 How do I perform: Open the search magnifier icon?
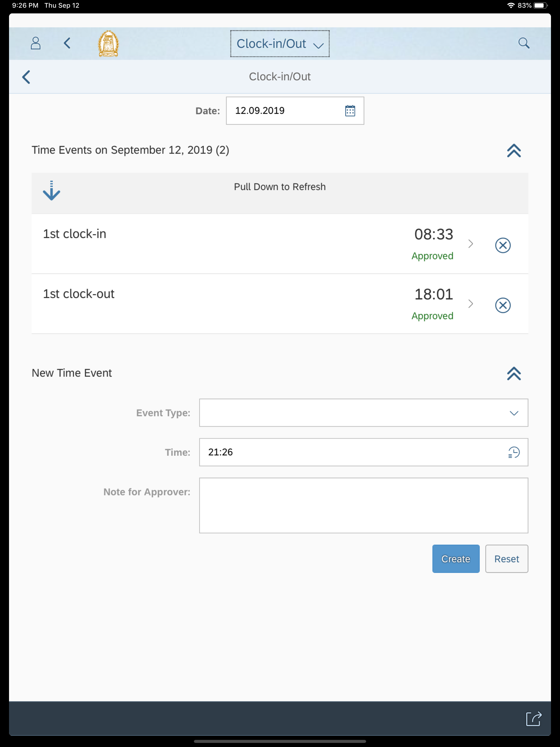point(524,43)
